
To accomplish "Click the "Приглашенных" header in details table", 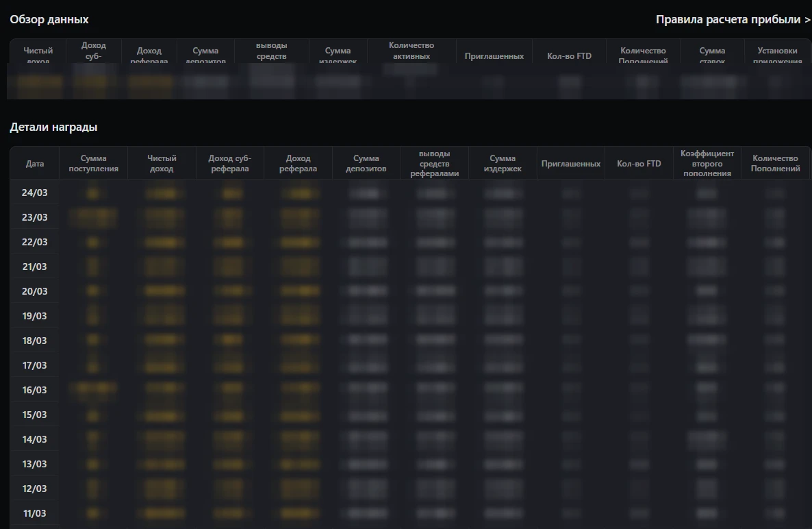I will (570, 162).
